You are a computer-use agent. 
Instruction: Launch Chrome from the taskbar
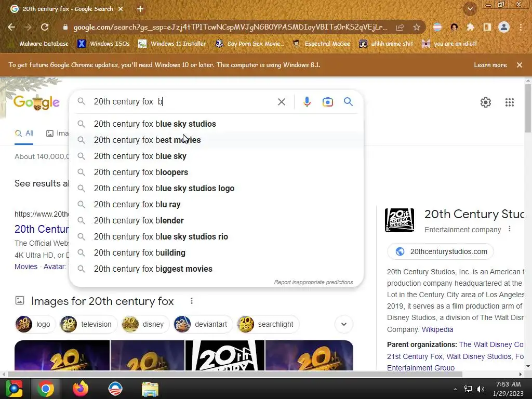[x=46, y=389]
